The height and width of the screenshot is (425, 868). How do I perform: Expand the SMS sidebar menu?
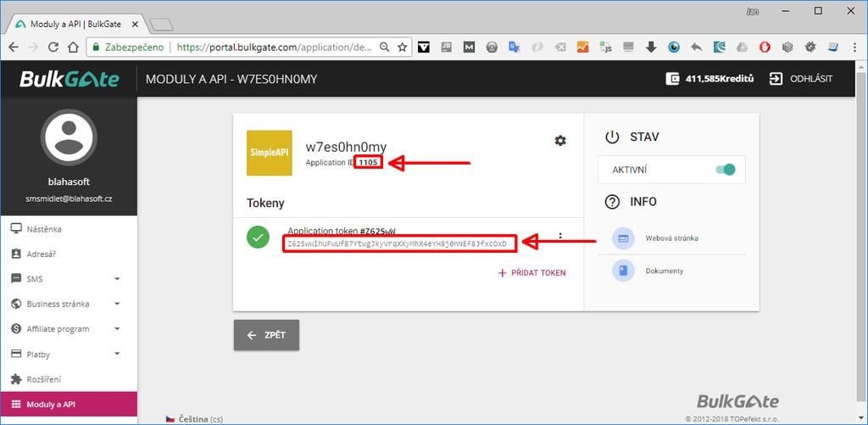(x=69, y=279)
